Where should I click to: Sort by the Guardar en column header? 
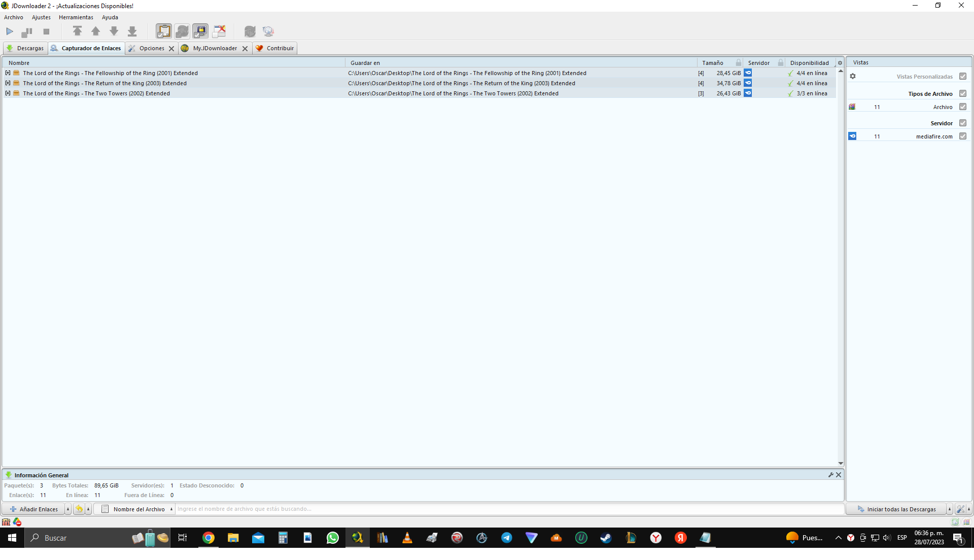521,63
